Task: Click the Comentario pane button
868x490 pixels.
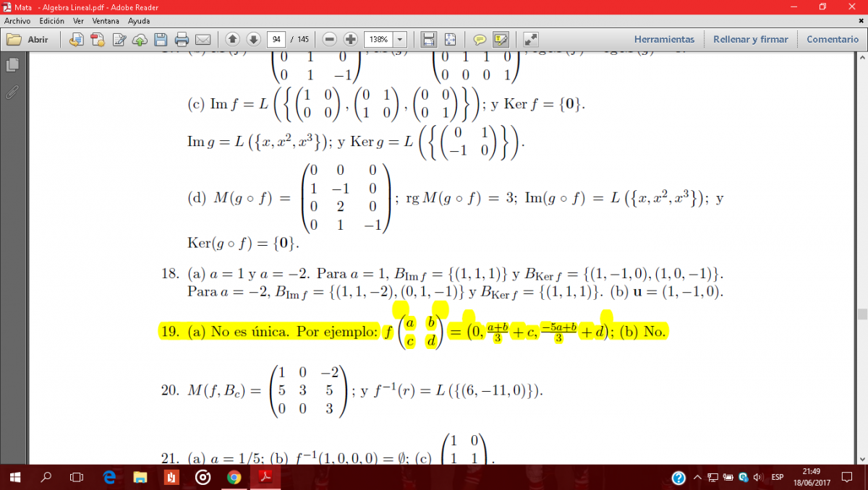Action: point(833,39)
